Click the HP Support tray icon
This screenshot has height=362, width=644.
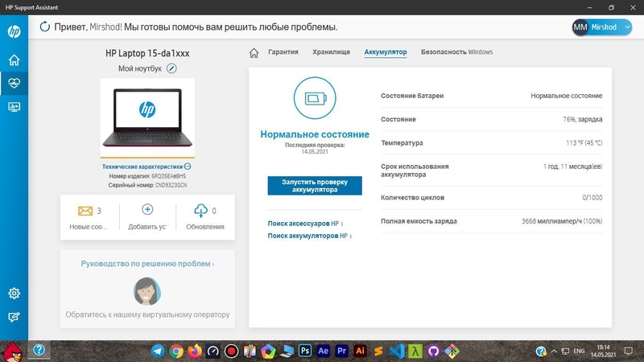point(541,352)
